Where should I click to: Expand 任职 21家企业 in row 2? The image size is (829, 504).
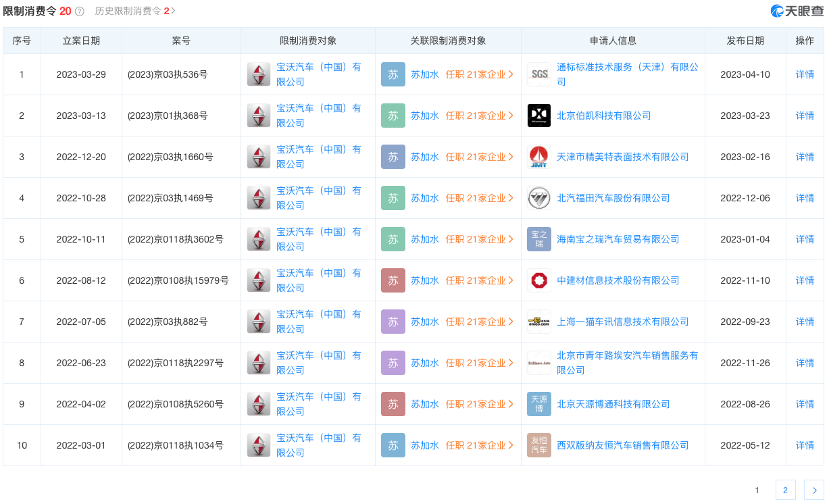click(x=480, y=116)
